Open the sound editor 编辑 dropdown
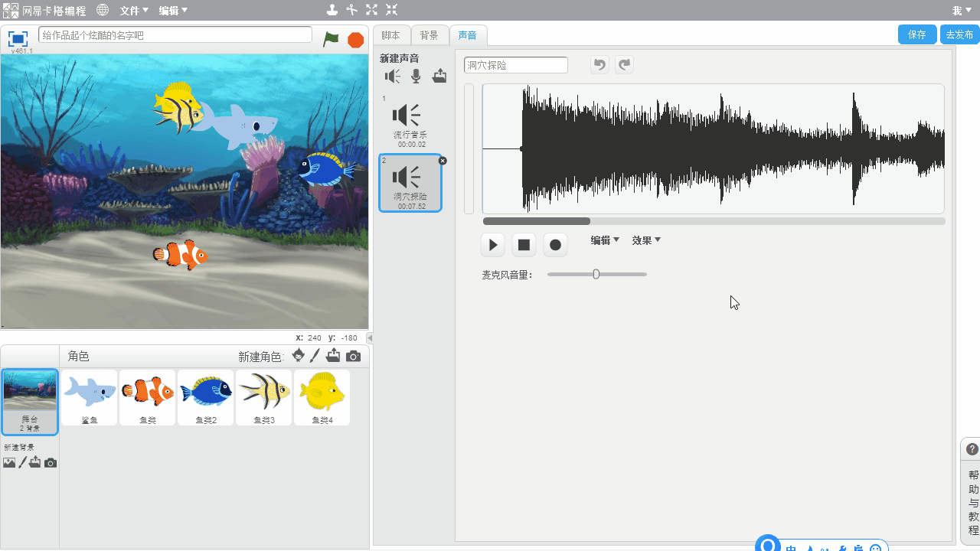The height and width of the screenshot is (551, 980). (605, 240)
